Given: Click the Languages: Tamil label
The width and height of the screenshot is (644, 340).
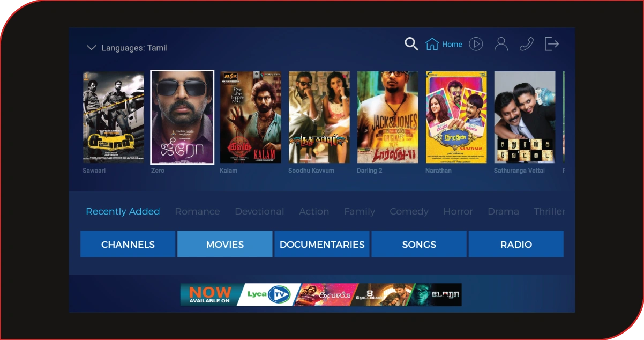Looking at the screenshot, I should (x=134, y=48).
